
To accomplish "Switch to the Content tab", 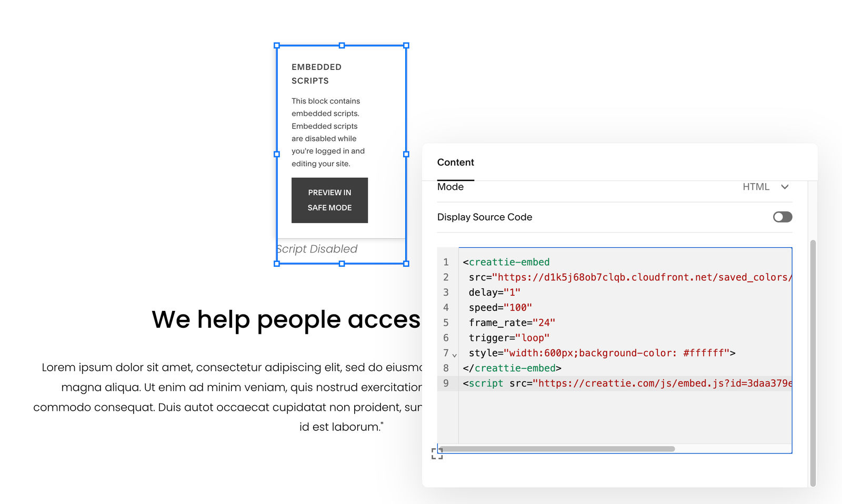I will (455, 162).
